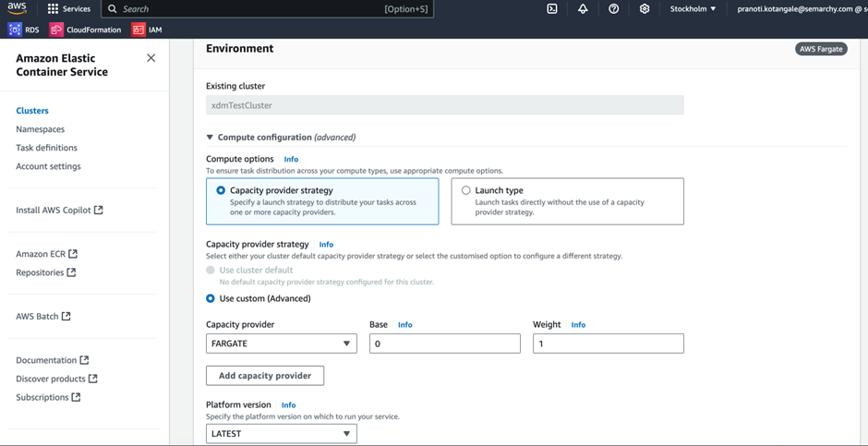The height and width of the screenshot is (446, 868).
Task: Open the Services grid menu
Action: point(68,9)
